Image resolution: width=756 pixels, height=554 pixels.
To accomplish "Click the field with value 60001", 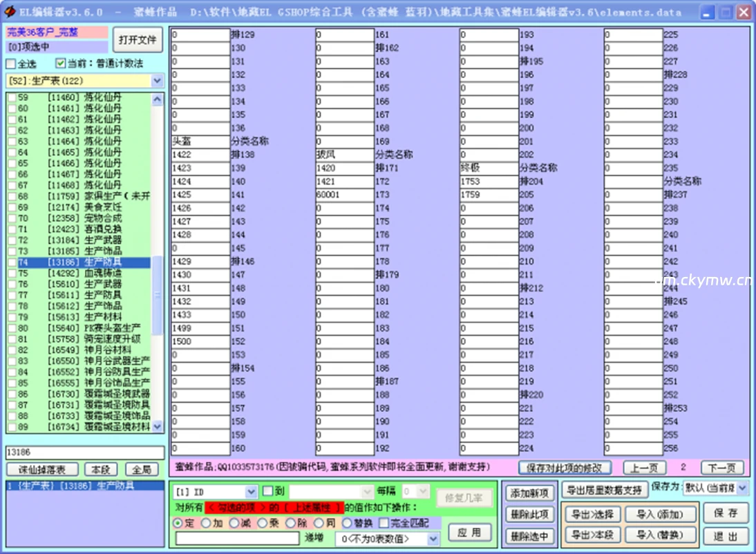I will [345, 195].
